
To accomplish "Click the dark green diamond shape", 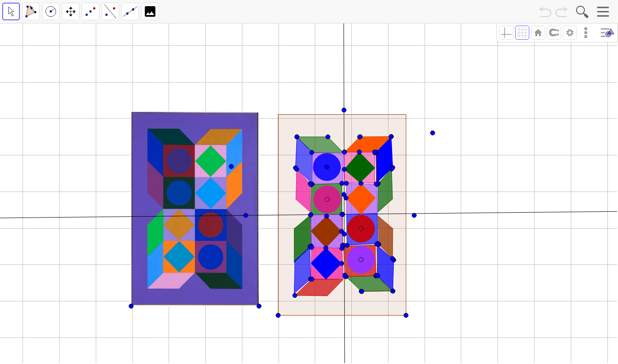I will point(360,168).
